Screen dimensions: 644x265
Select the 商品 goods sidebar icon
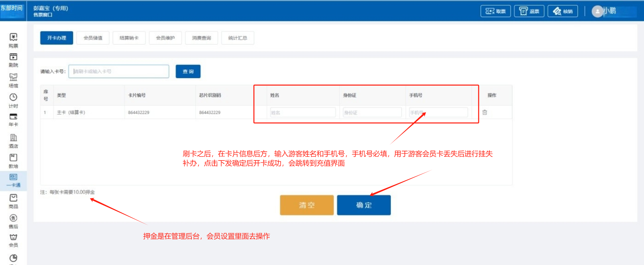(x=13, y=201)
